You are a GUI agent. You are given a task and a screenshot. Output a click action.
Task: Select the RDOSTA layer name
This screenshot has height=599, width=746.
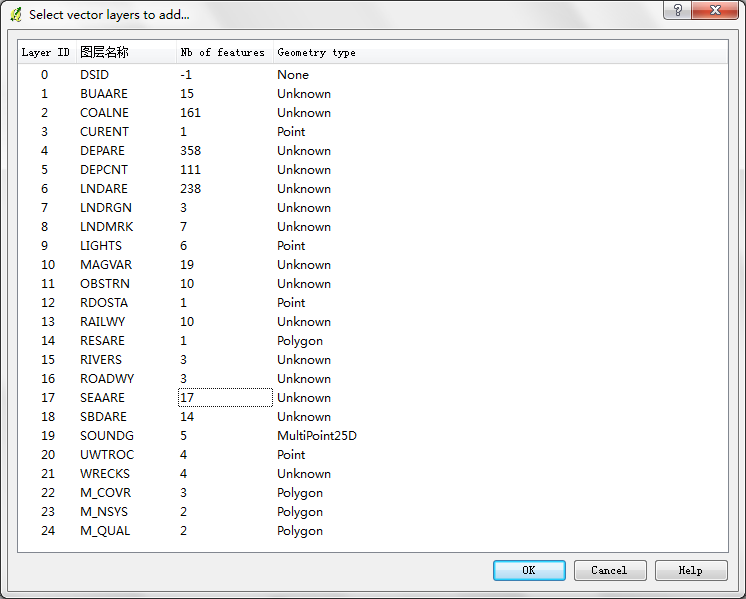(x=104, y=303)
